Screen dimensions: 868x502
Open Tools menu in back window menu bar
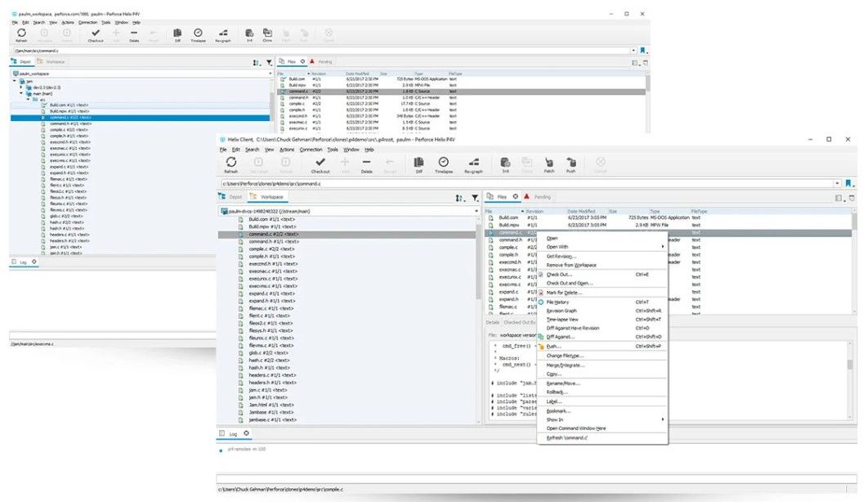pos(105,23)
